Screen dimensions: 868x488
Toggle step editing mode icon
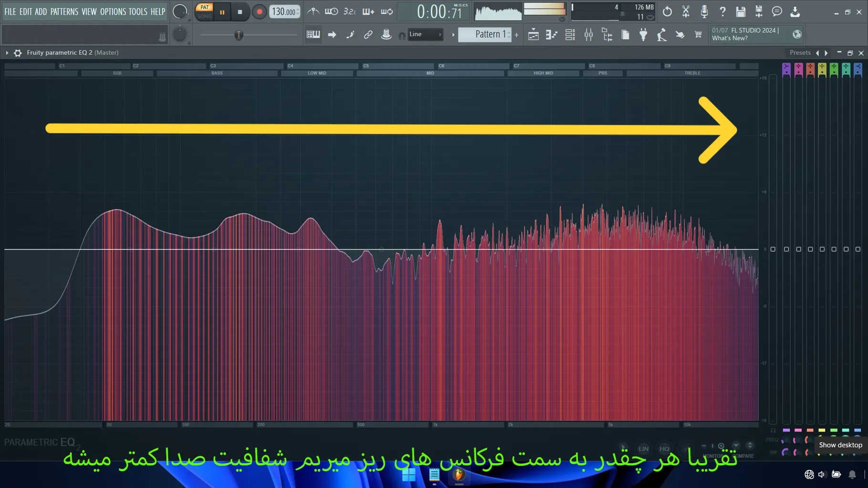[x=350, y=34]
